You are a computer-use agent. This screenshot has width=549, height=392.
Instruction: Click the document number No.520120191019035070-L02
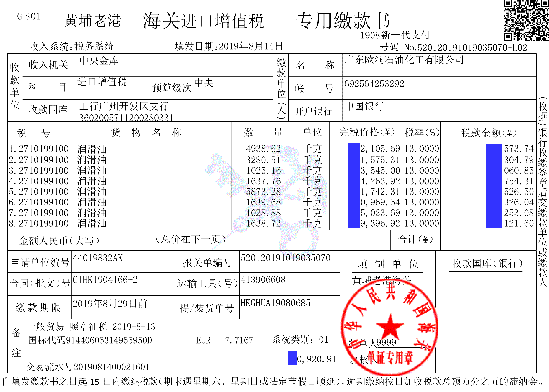(x=465, y=48)
